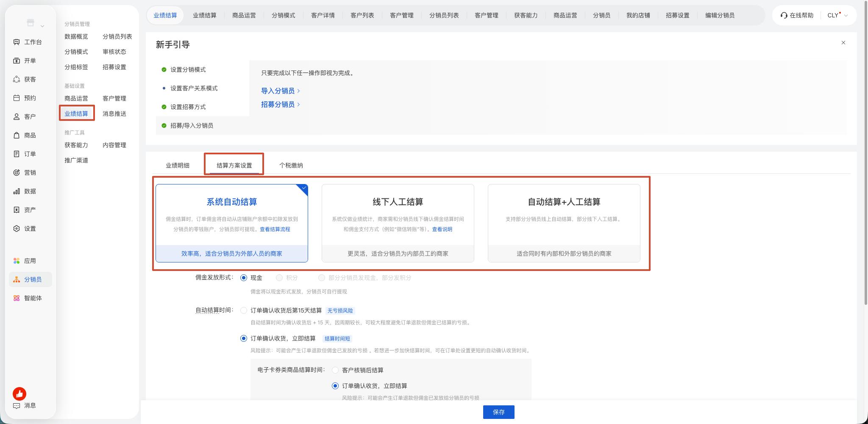Open the 消息 message icon
The image size is (868, 424).
pyautogui.click(x=17, y=406)
